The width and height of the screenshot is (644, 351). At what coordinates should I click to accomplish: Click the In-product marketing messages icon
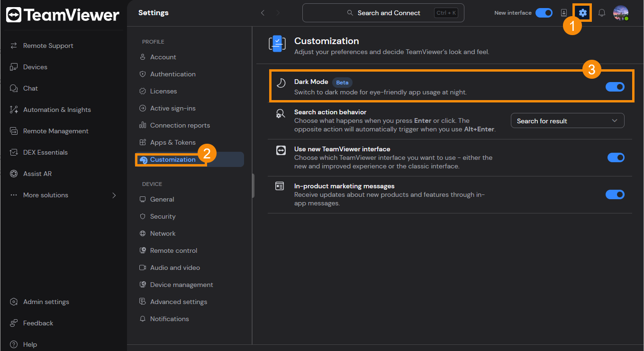(280, 186)
